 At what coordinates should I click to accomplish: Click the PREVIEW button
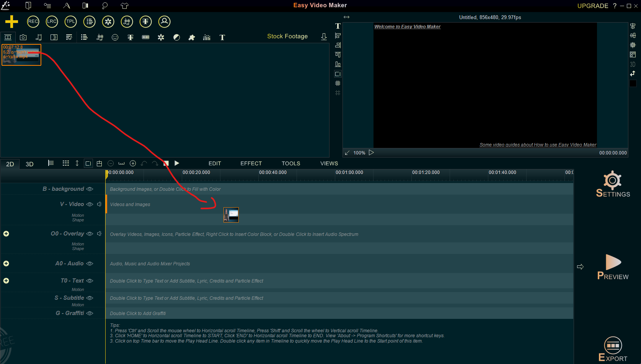[613, 267]
